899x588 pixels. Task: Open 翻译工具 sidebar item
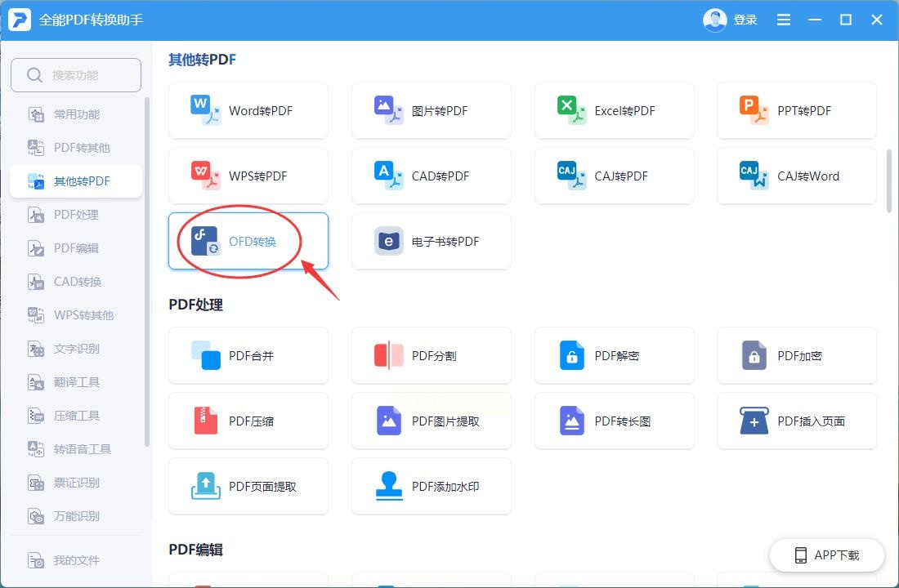pos(76,382)
